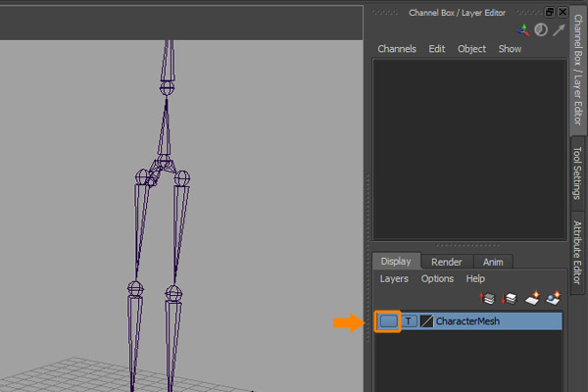Open the layer editor Options menu

point(437,279)
